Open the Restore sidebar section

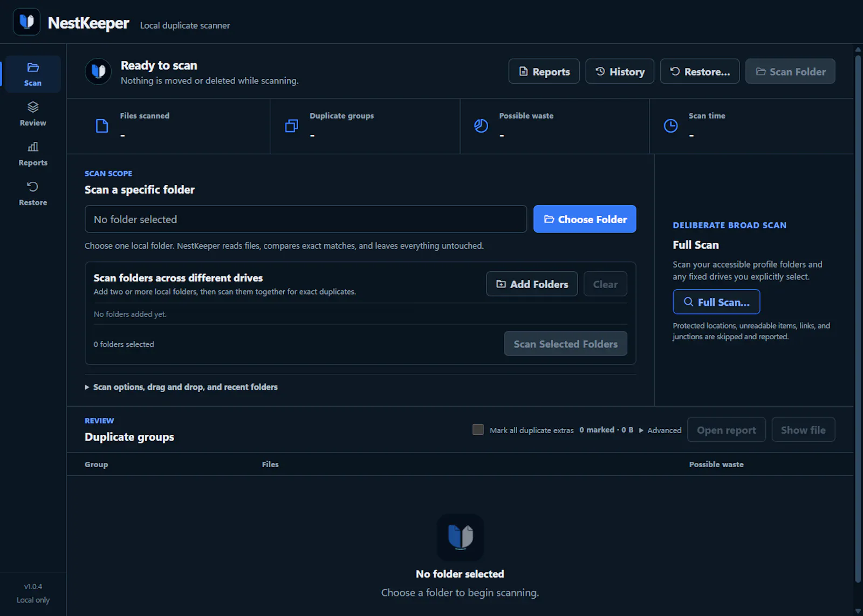(33, 194)
